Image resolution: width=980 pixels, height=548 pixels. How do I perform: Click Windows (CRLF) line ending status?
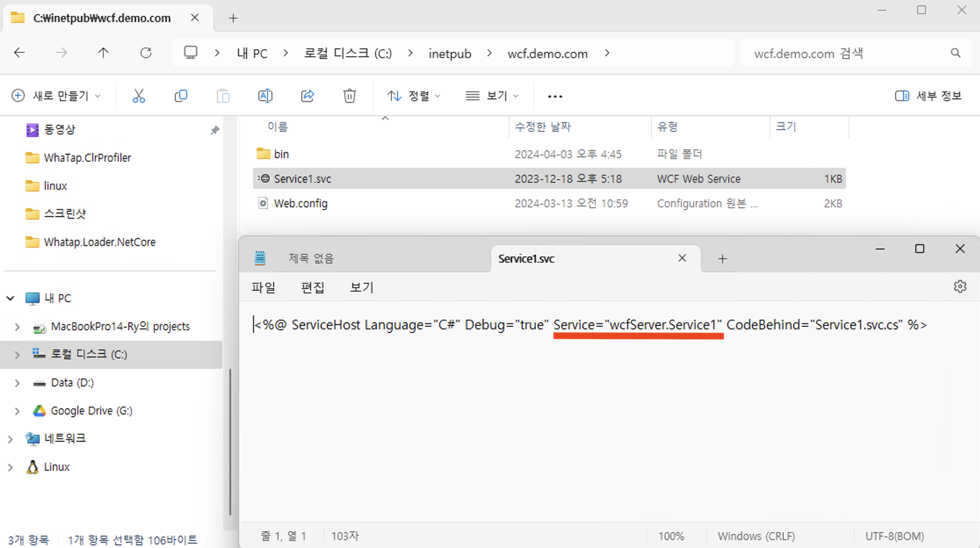click(x=756, y=536)
